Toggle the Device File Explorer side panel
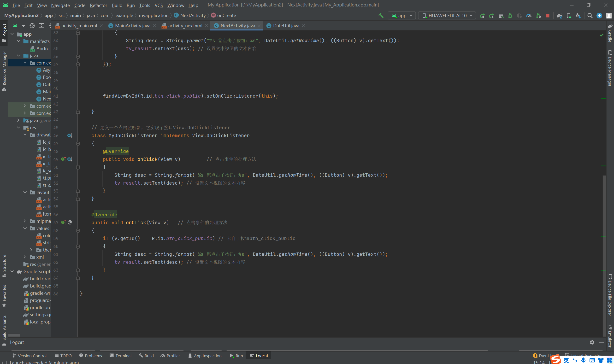614x364 pixels. point(610,295)
